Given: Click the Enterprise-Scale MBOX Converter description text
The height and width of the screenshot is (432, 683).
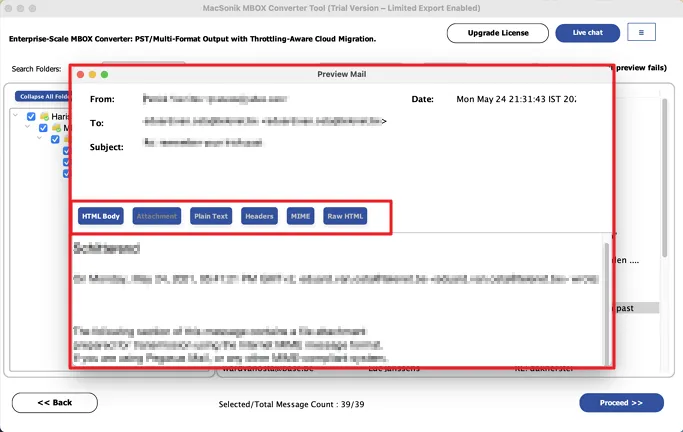Looking at the screenshot, I should click(x=192, y=39).
